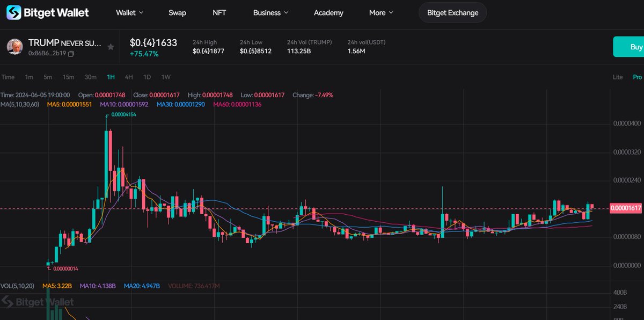This screenshot has width=644, height=320.
Task: Click the VOL(5,10,20) indicator label
Action: pos(17,286)
